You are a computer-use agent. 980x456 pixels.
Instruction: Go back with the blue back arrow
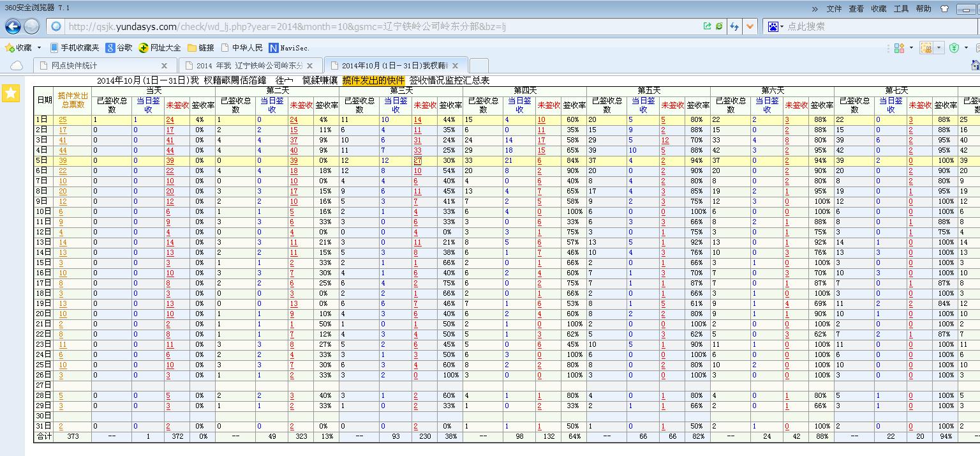point(13,26)
